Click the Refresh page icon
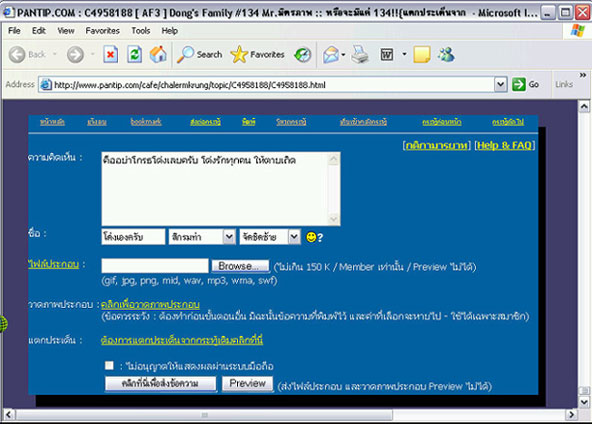This screenshot has height=424, width=592. click(134, 55)
